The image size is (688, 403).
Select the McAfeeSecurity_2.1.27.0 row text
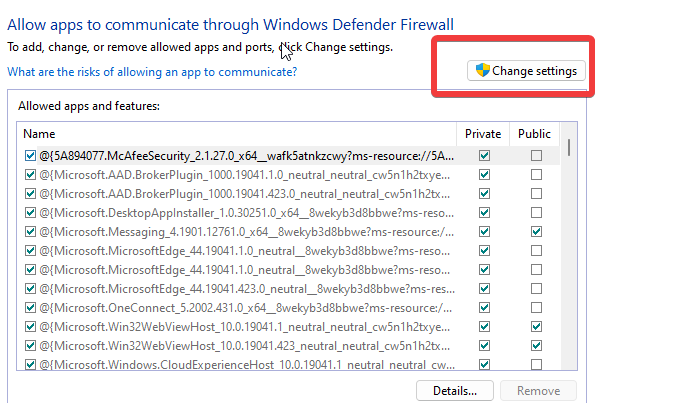247,156
